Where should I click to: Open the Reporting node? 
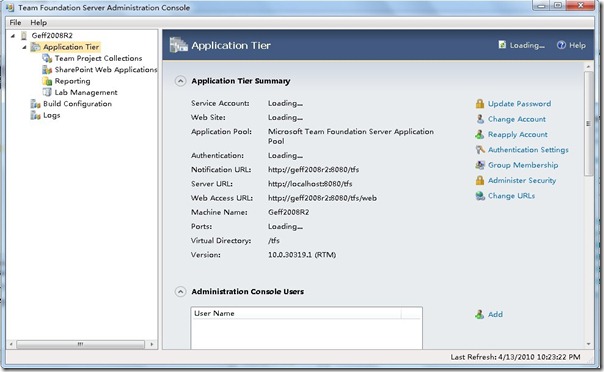pyautogui.click(x=72, y=81)
